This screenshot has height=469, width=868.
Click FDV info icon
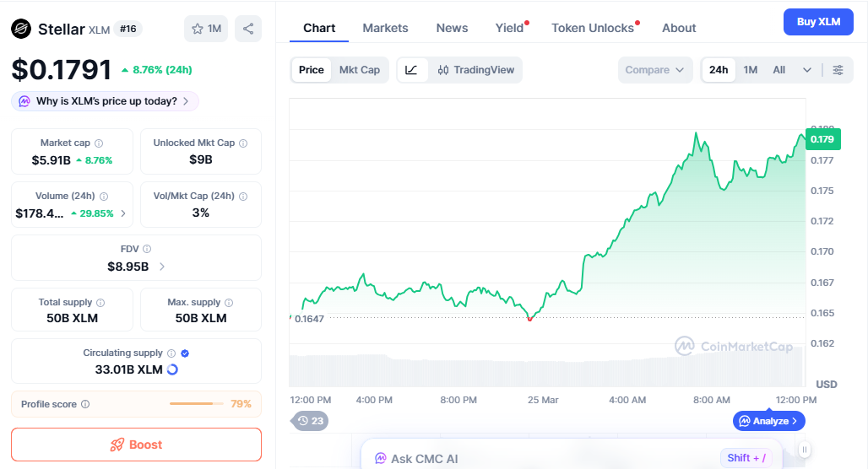(147, 249)
